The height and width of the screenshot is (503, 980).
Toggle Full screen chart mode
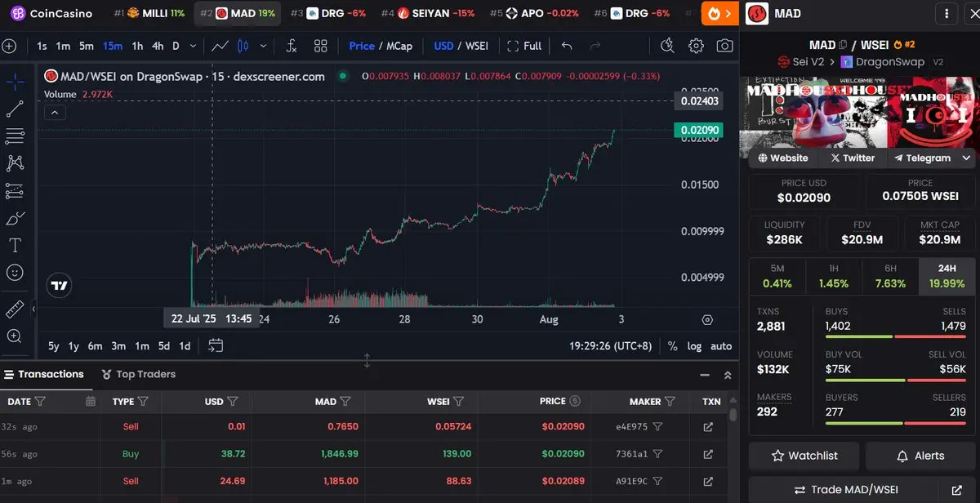coord(524,46)
